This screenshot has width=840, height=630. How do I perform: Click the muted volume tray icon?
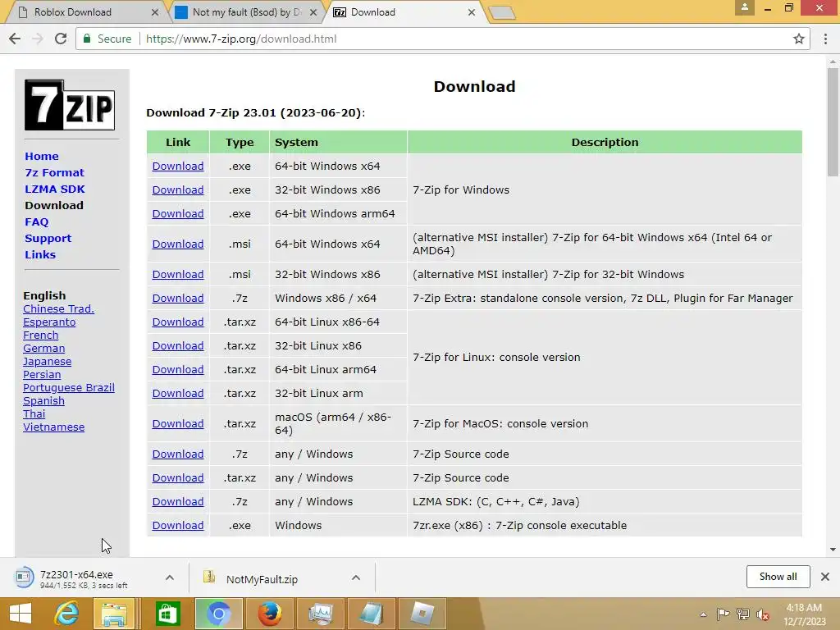(763, 614)
